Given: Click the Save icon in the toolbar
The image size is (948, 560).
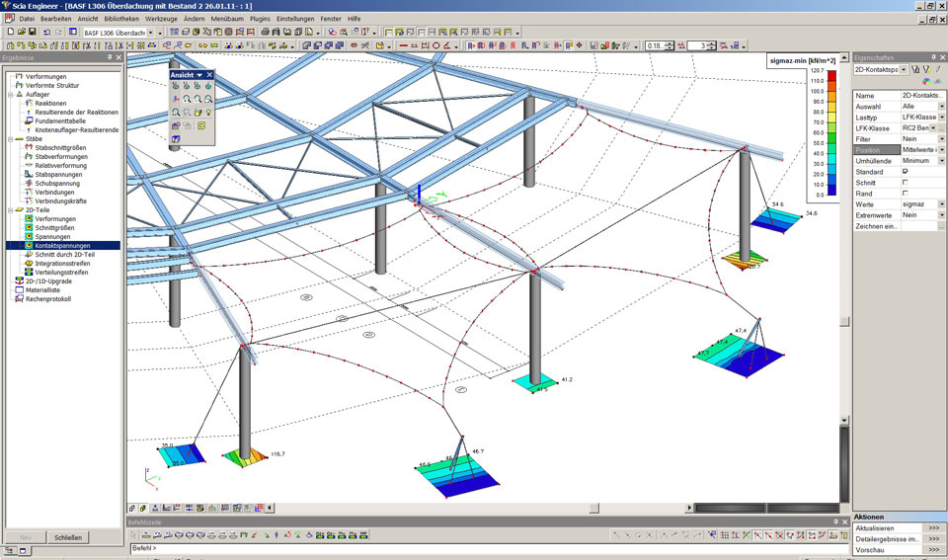Looking at the screenshot, I should click(32, 33).
